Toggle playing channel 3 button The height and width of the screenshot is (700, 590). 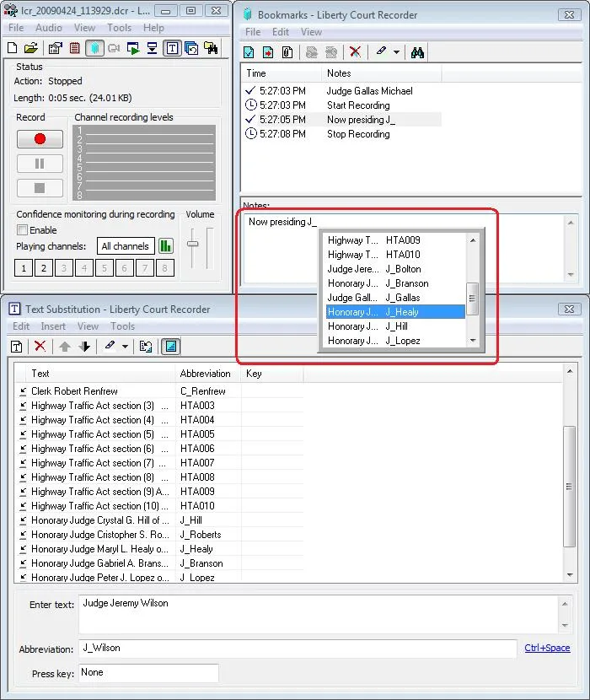[x=64, y=268]
